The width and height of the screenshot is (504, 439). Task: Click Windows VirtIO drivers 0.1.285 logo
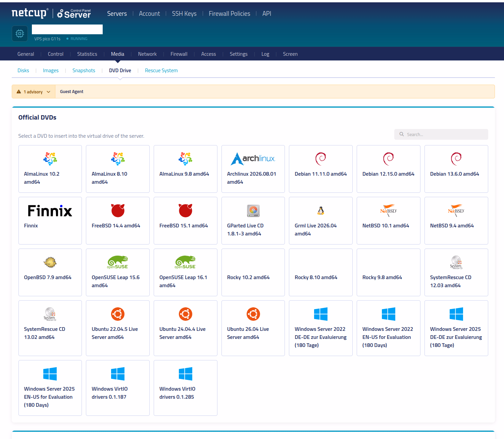(186, 374)
